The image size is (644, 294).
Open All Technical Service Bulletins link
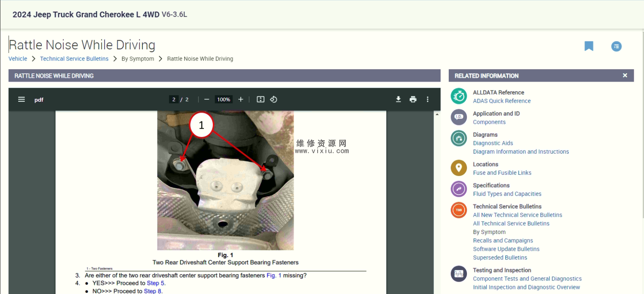click(x=511, y=224)
